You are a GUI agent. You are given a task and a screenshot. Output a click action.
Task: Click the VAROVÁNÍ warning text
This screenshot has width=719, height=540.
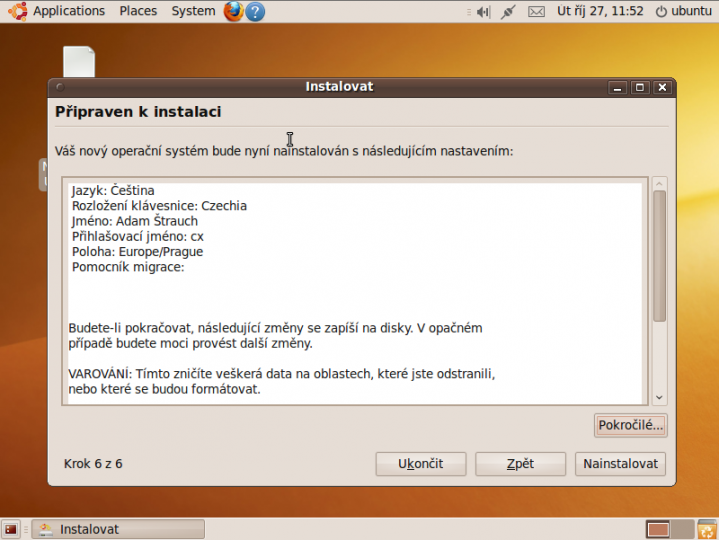(282, 381)
